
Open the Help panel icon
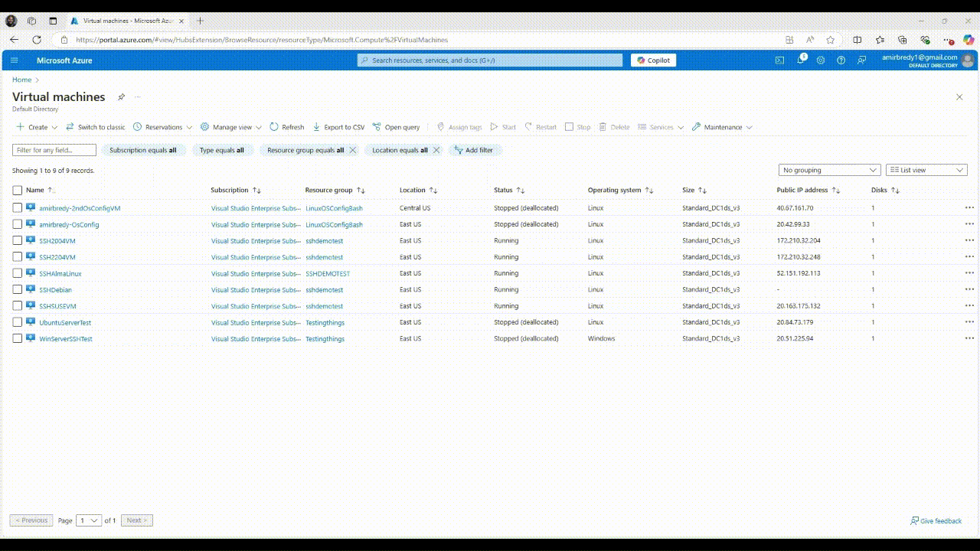tap(840, 60)
